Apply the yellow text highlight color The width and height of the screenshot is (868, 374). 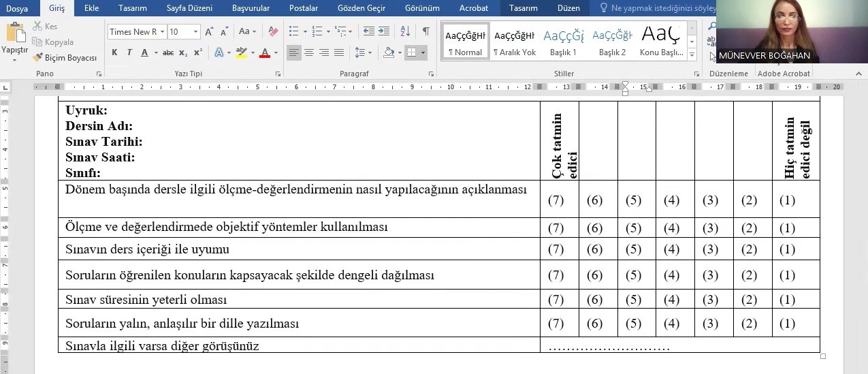[x=240, y=52]
